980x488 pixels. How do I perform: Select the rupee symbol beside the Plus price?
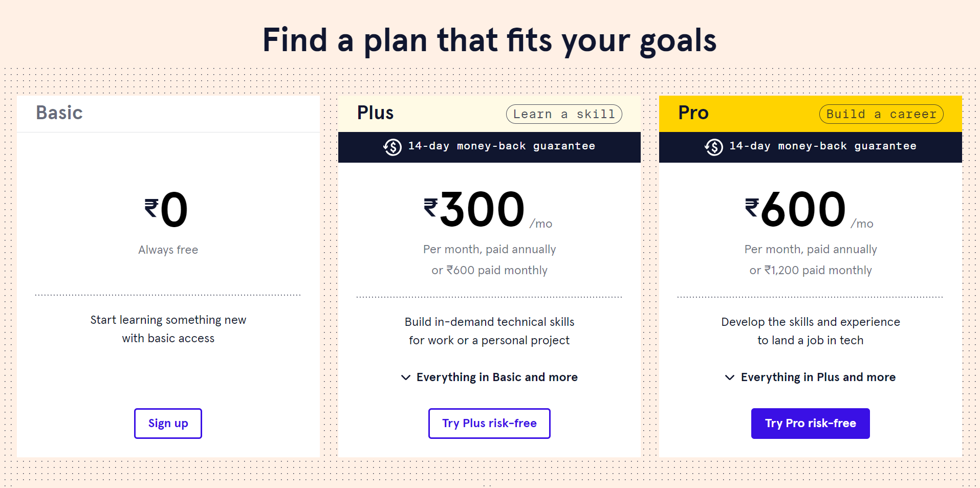[429, 207]
